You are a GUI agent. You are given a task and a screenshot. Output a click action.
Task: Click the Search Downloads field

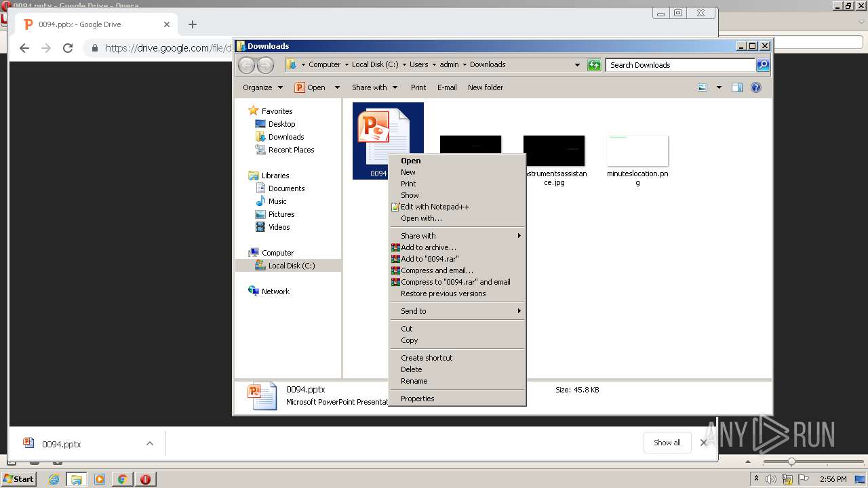tap(680, 65)
